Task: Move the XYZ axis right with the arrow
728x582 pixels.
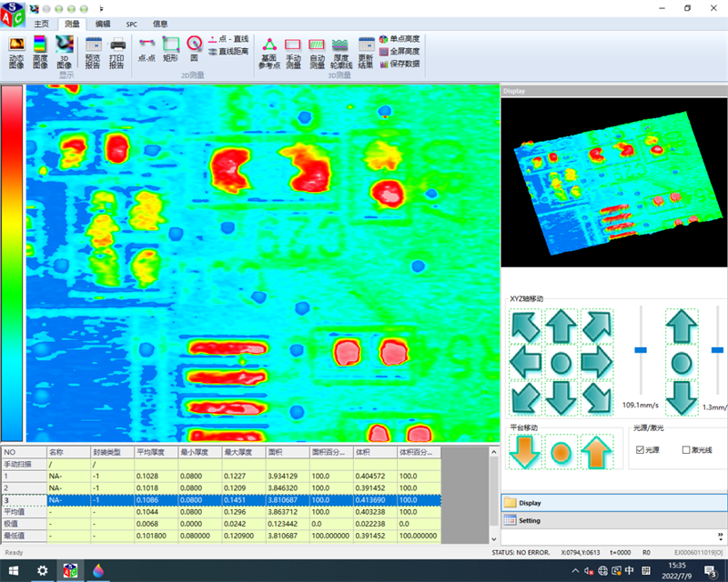Action: (596, 363)
